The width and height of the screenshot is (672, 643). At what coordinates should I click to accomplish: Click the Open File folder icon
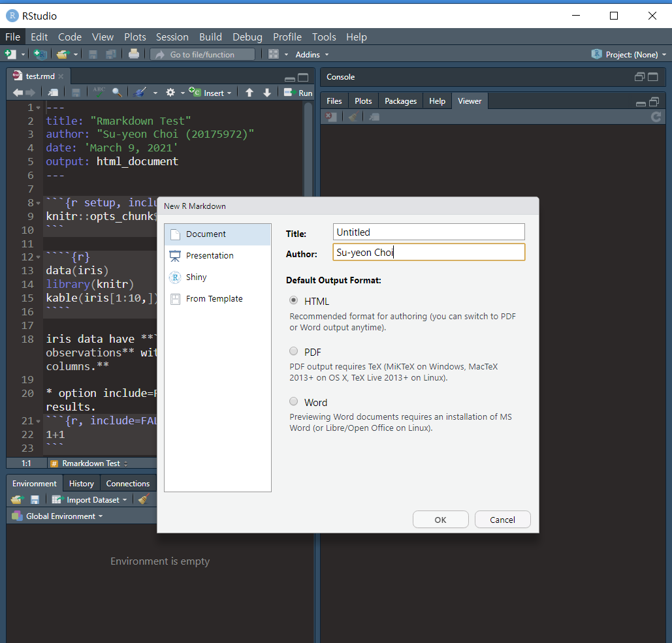pos(63,54)
